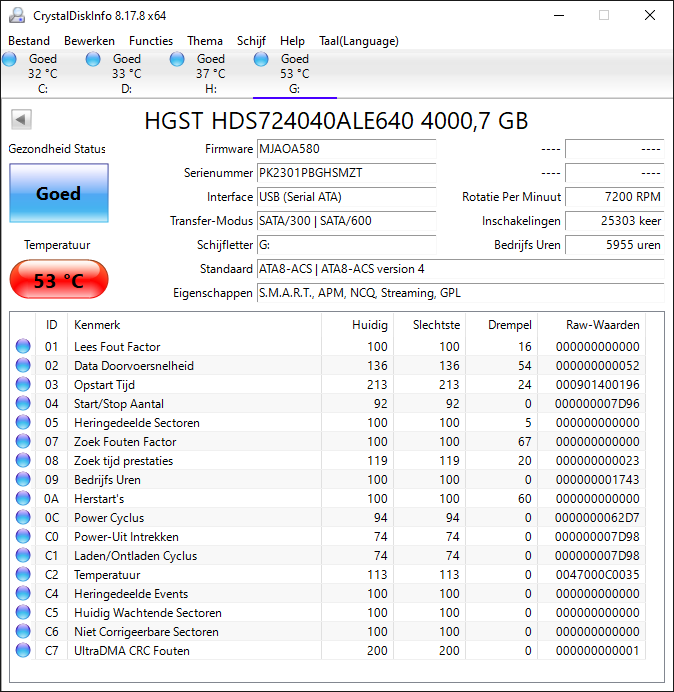Viewport: 674px width, 692px height.
Task: Click status orb of Herstart's row
Action: click(x=23, y=498)
